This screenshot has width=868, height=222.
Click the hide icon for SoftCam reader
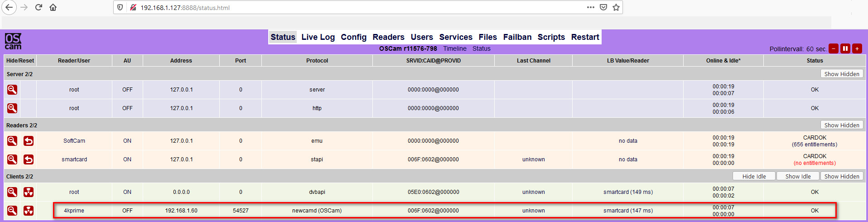click(12, 141)
